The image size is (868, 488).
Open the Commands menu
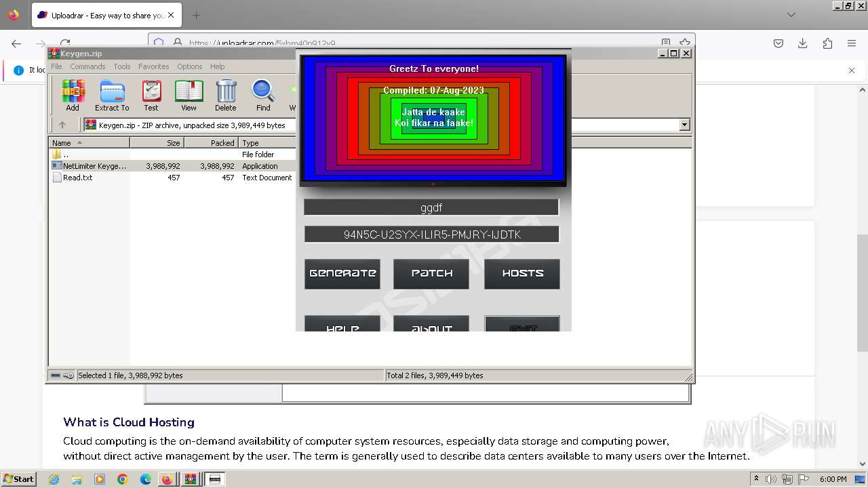pos(87,66)
